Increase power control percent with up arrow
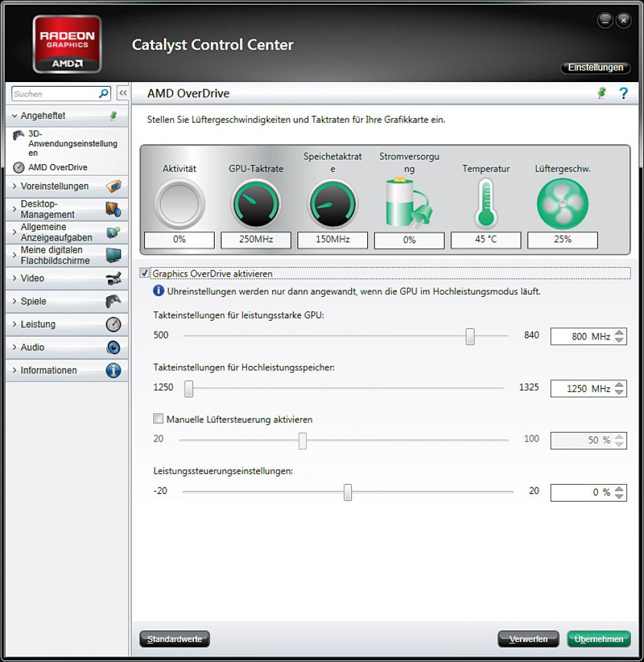The height and width of the screenshot is (662, 644). point(619,489)
